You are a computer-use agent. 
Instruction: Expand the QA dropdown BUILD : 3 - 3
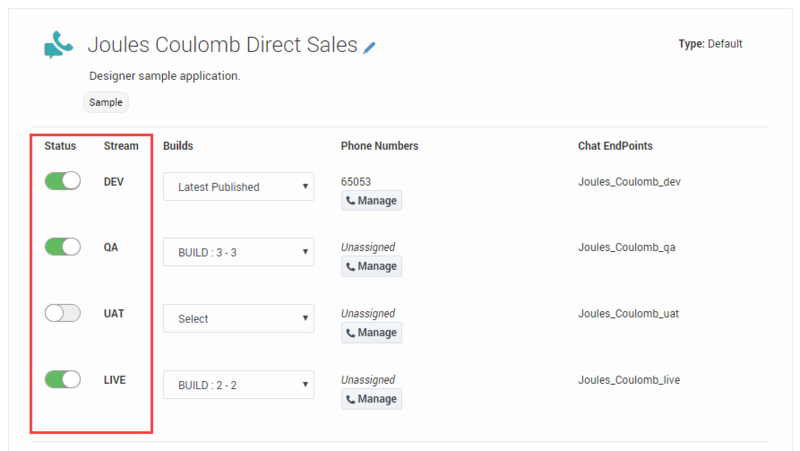[238, 253]
